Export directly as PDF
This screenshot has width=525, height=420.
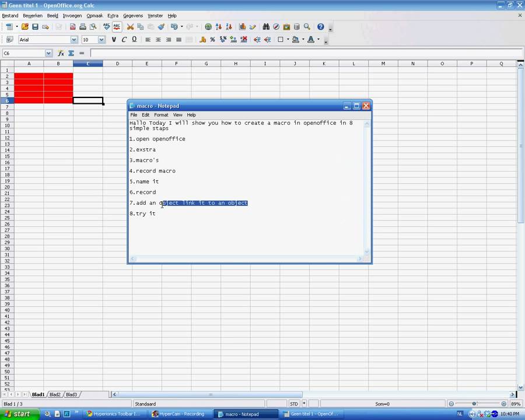coord(73,27)
